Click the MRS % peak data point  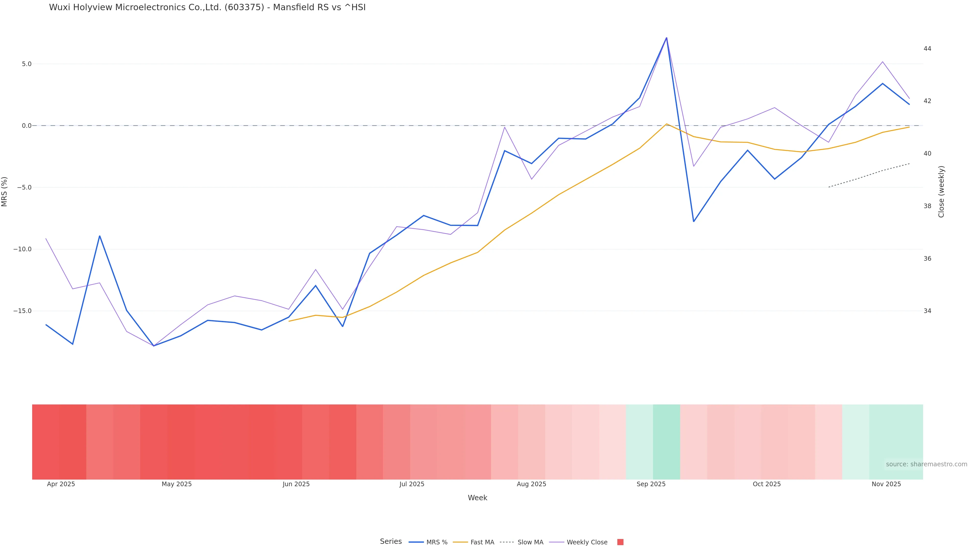[666, 38]
